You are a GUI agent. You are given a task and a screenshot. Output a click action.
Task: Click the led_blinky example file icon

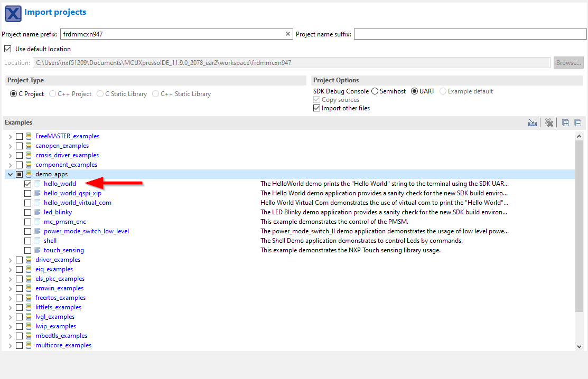(x=38, y=212)
